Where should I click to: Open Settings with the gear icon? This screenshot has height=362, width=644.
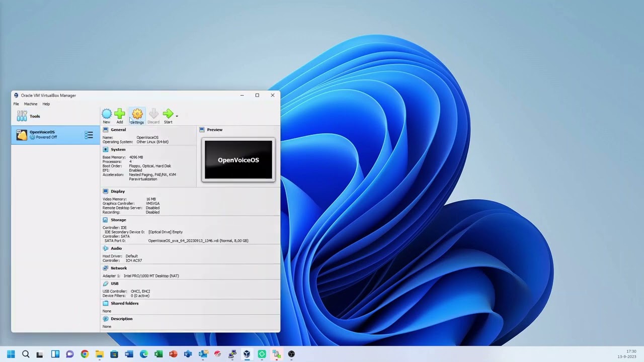[137, 116]
